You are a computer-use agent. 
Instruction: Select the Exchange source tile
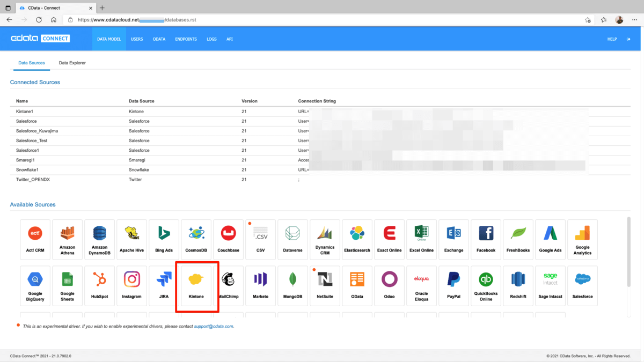tap(454, 239)
